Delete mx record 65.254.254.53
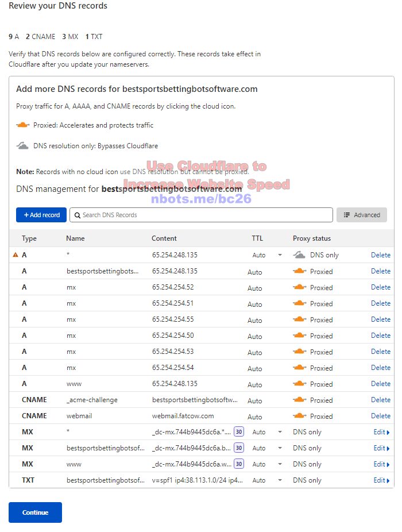402x532 pixels. pos(381,352)
